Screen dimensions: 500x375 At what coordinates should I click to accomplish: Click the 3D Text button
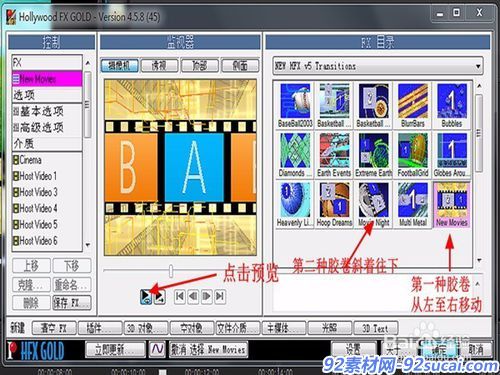click(x=376, y=328)
